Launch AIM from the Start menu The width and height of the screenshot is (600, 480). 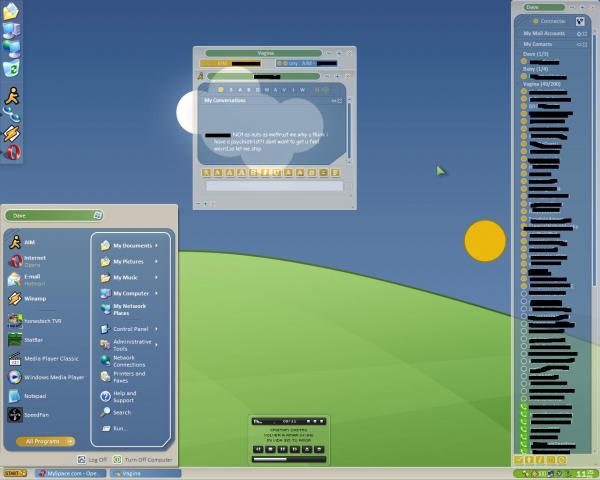[x=23, y=242]
